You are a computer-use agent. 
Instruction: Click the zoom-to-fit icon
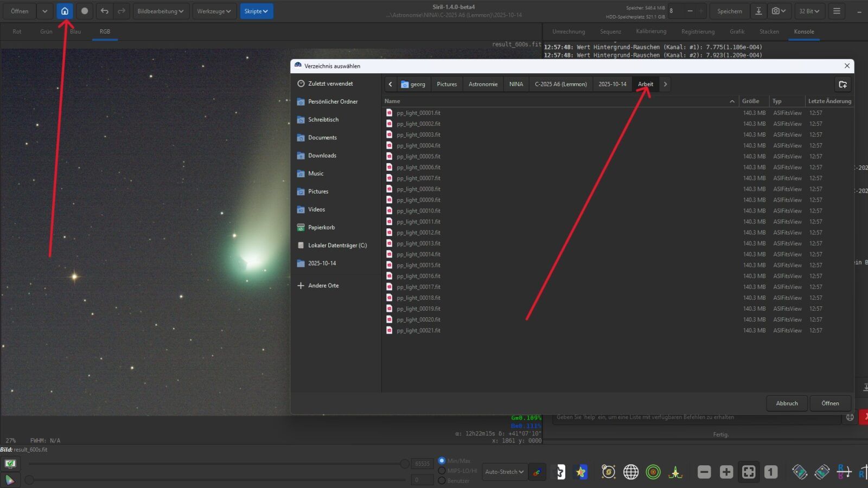749,472
